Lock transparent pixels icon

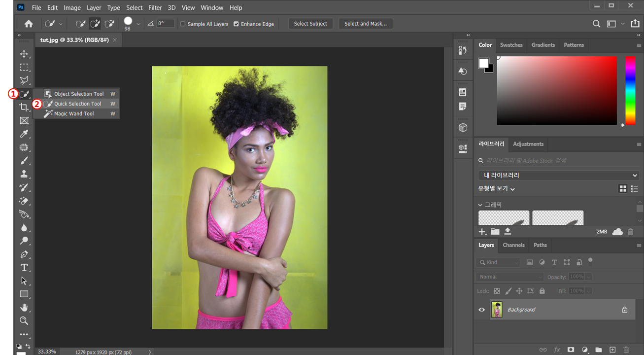[x=497, y=291]
